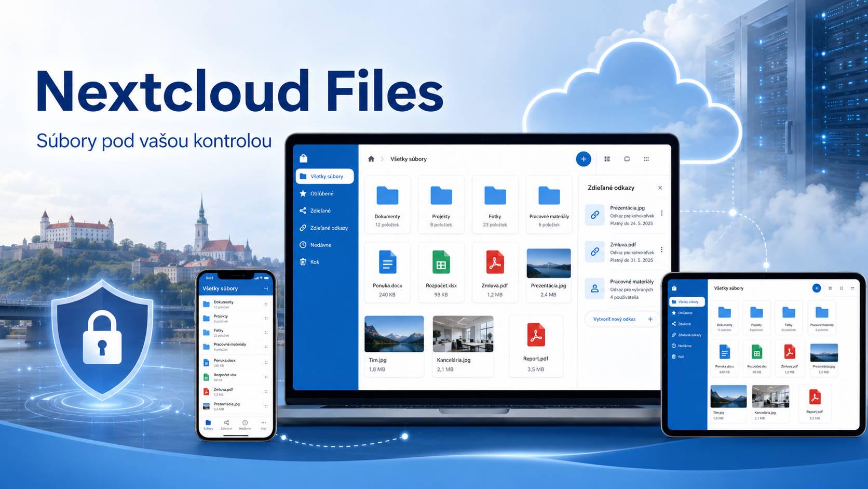Close the Zdieľané odkazy panel
The height and width of the screenshot is (489, 868).
[x=660, y=188]
